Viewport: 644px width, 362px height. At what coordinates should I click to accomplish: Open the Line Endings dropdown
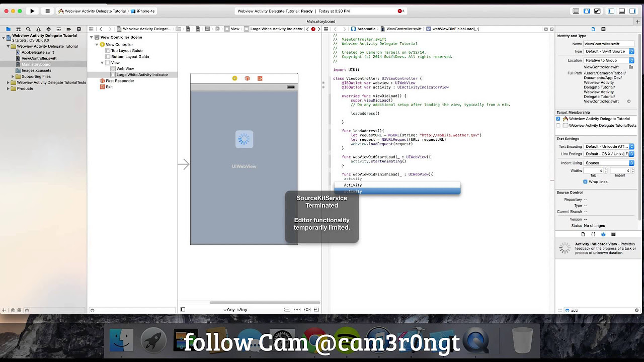tap(609, 154)
